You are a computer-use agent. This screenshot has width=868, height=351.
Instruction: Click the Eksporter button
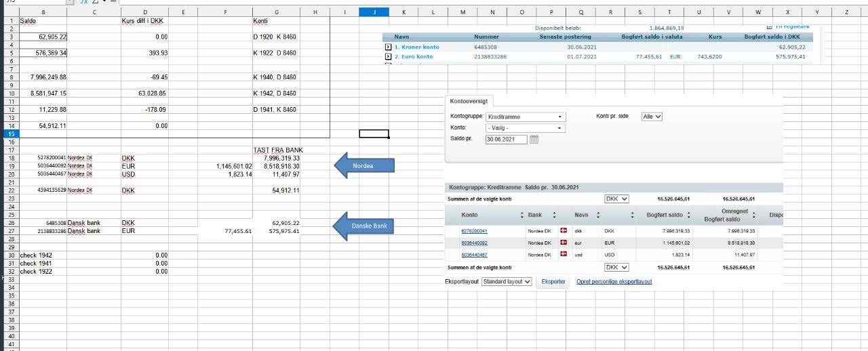(553, 281)
